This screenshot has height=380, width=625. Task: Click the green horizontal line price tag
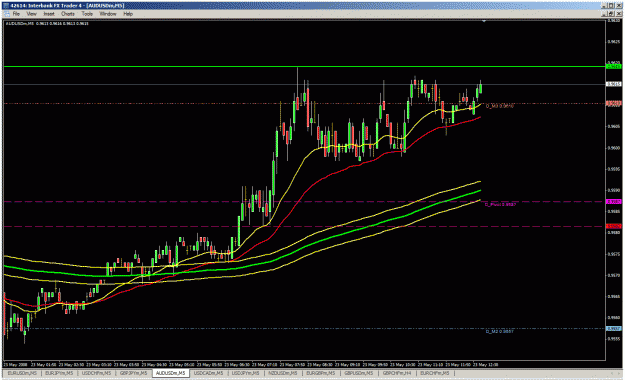(x=613, y=66)
